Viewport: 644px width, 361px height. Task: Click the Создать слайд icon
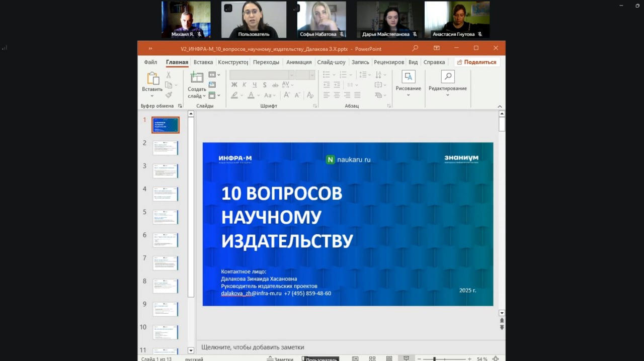197,77
